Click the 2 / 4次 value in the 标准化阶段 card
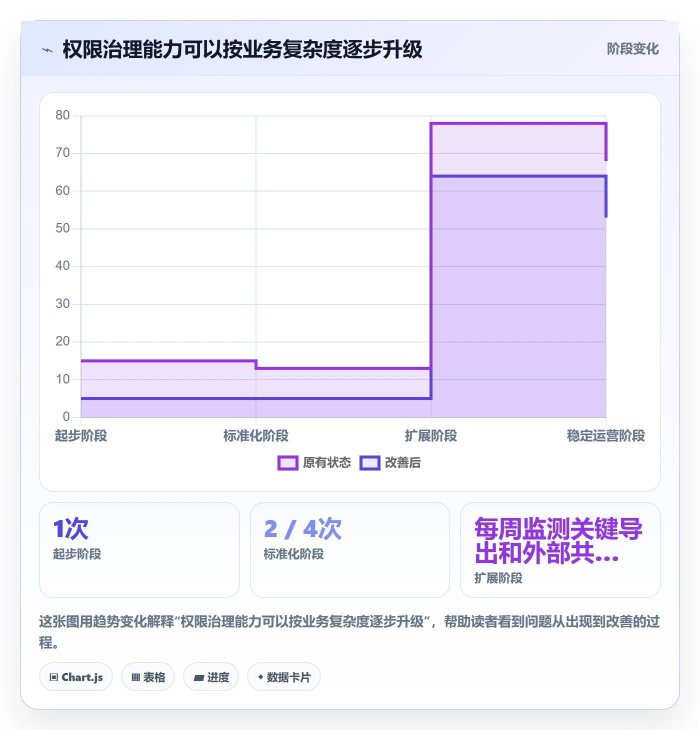This screenshot has height=730, width=700. [302, 529]
